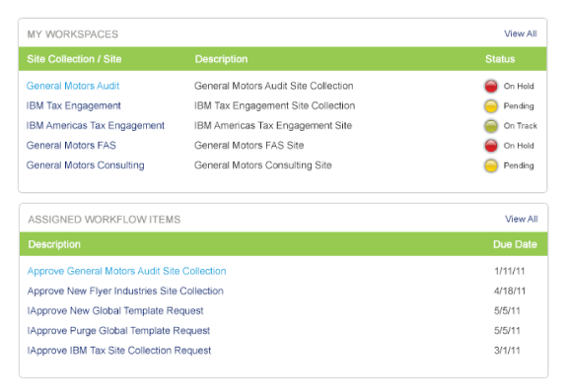Open the General Motors FAS workspace
Screen dimensions: 566x392
tap(71, 146)
